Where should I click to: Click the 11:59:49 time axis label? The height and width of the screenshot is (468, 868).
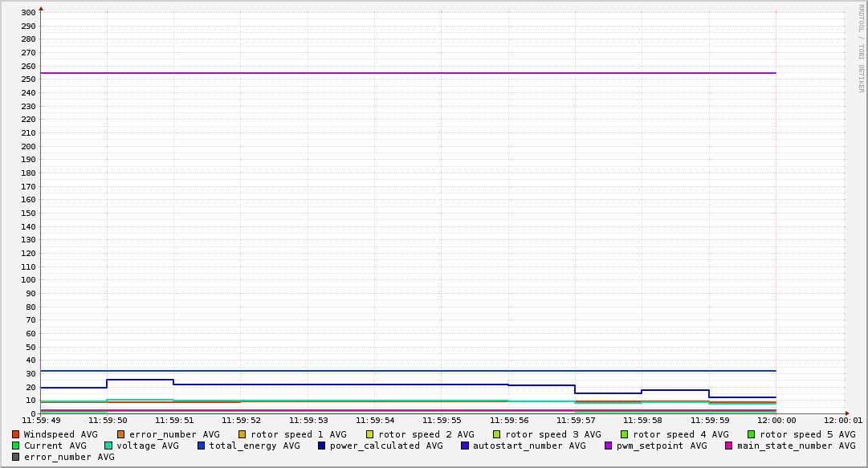41,420
